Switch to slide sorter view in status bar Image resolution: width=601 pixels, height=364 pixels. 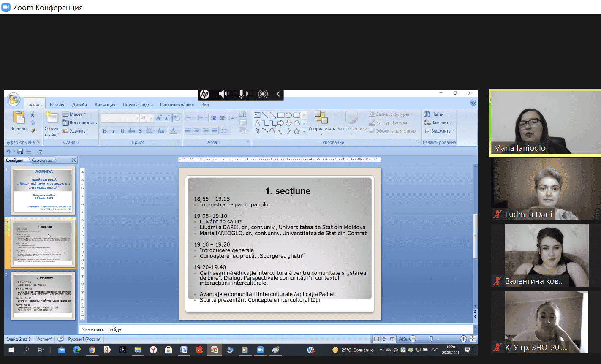384,339
